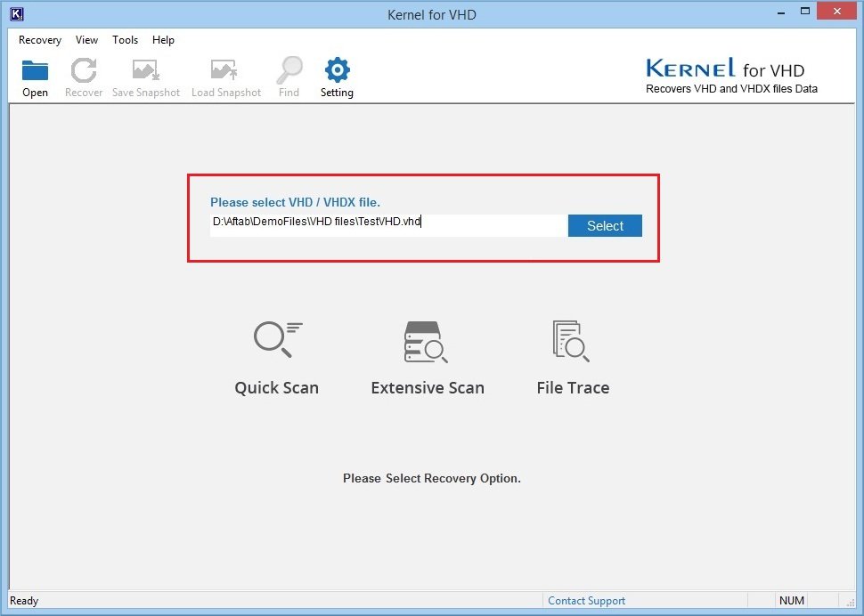Click the Ready status bar text
This screenshot has height=616, width=864.
[x=24, y=601]
